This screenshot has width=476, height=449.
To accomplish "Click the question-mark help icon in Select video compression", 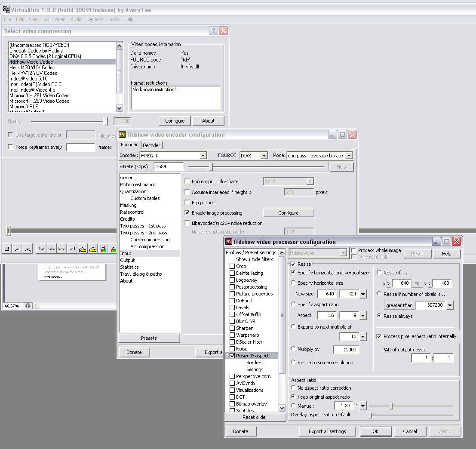I will point(213,31).
